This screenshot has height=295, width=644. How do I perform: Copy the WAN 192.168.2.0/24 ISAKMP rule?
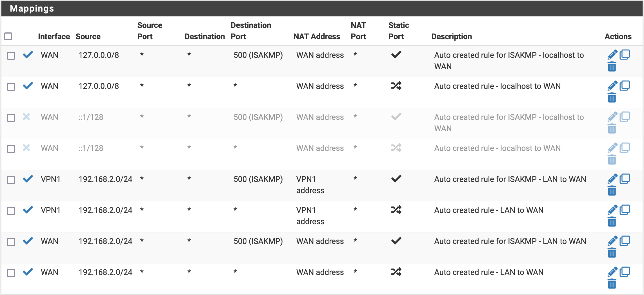[x=625, y=240]
